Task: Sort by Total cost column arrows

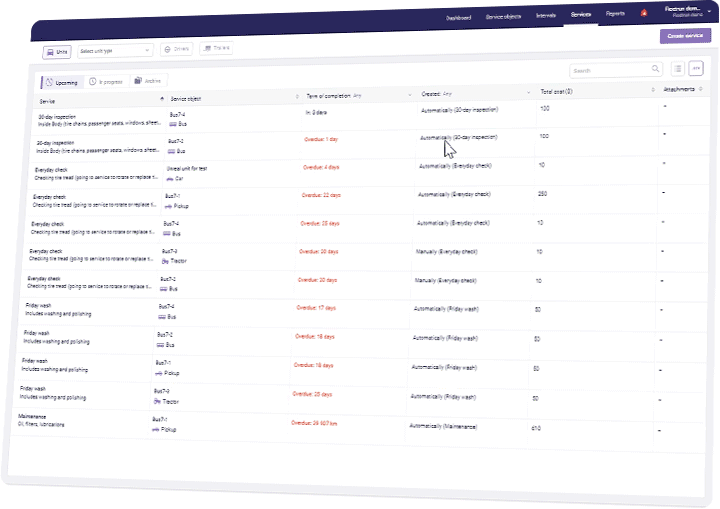Action: point(652,91)
